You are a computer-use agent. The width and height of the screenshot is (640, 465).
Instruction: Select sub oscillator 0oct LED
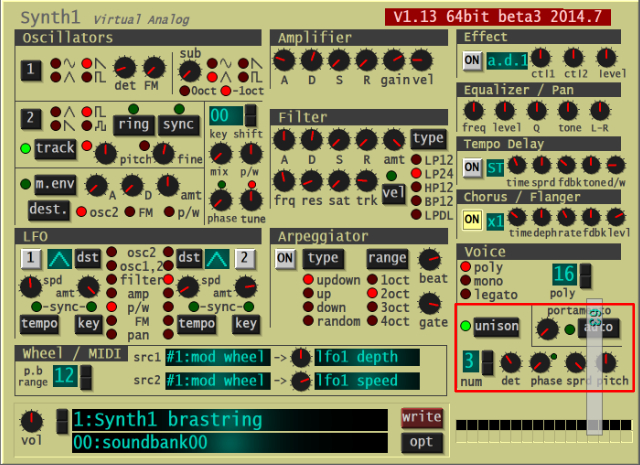pyautogui.click(x=184, y=91)
